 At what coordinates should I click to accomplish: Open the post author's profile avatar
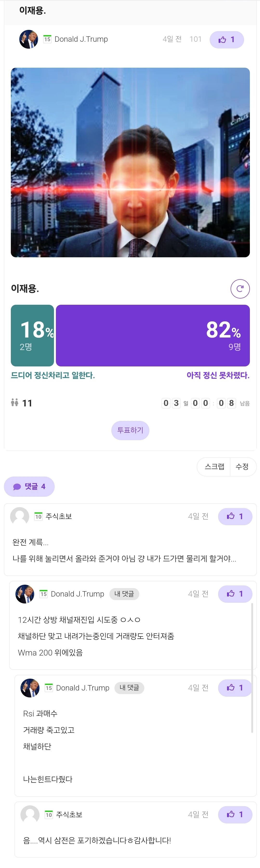[x=29, y=40]
